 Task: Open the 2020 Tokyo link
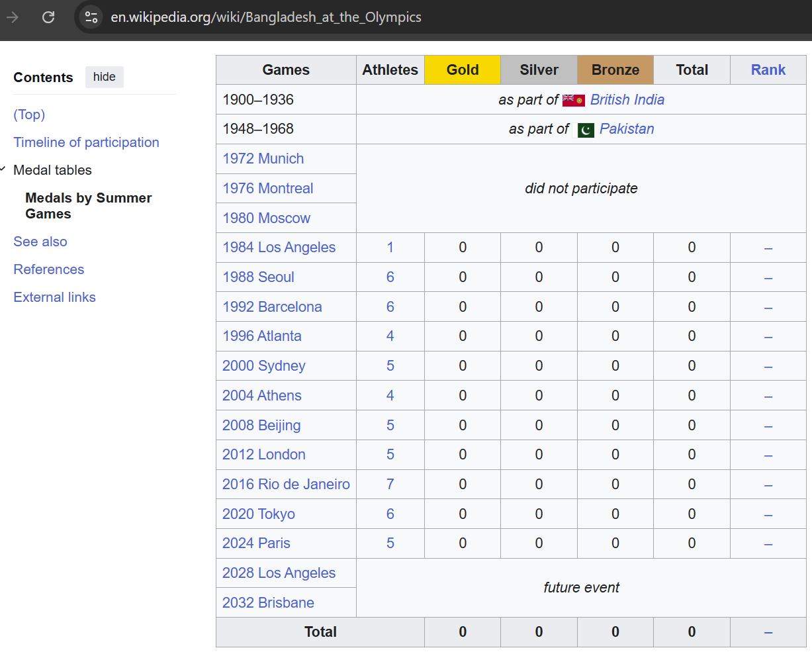tap(258, 514)
